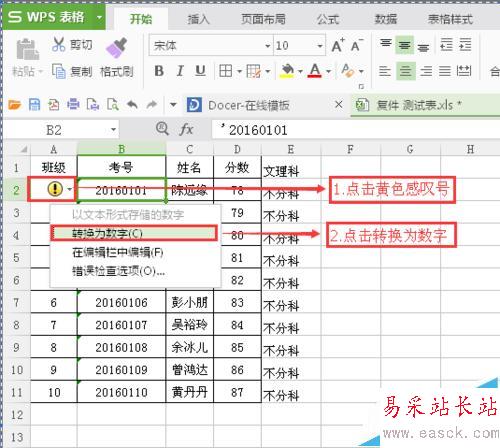
Task: Set middle vertical alignment
Action: [405, 45]
